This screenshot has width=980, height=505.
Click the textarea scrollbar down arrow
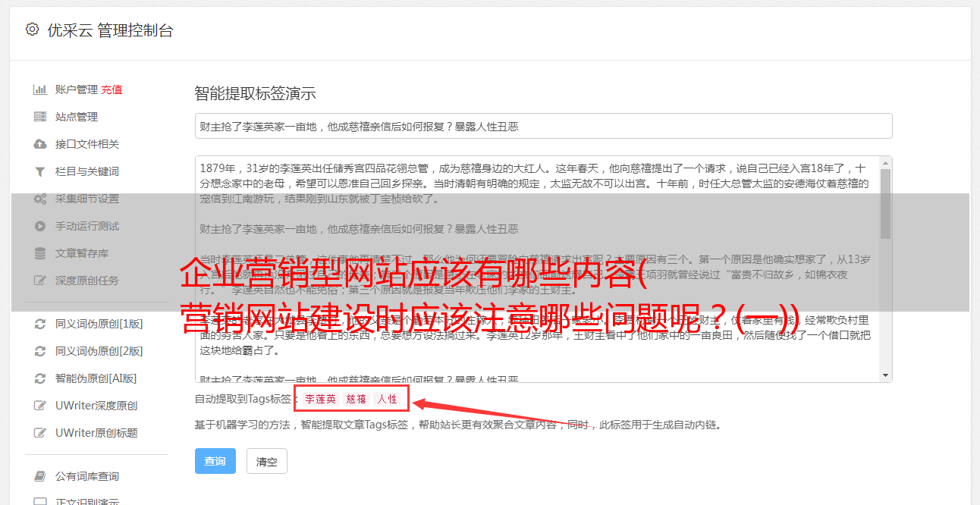tap(886, 375)
